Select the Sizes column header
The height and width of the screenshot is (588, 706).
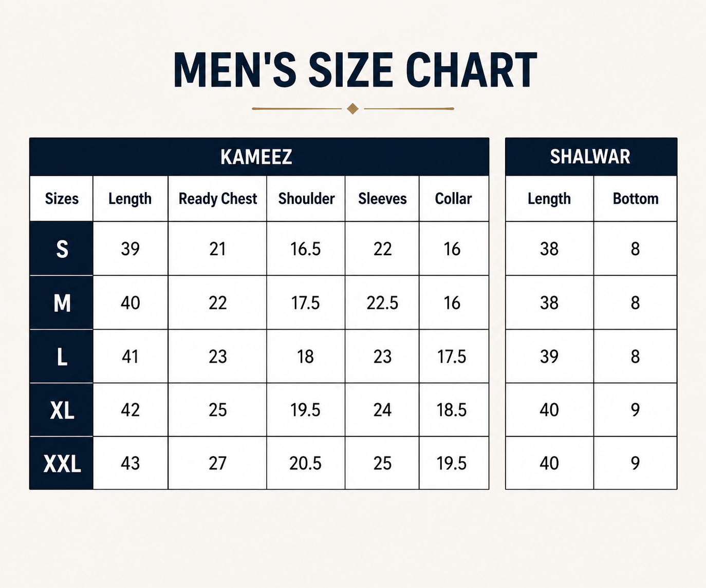click(62, 199)
